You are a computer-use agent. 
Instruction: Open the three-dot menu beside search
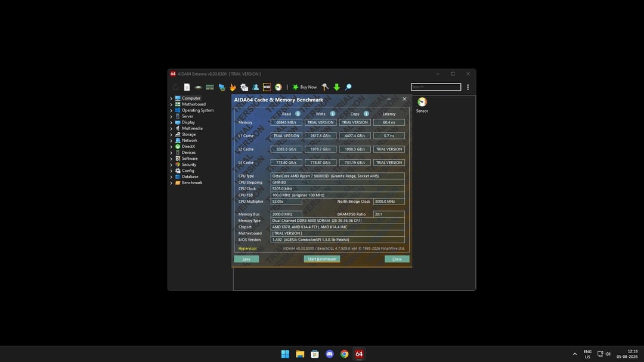pyautogui.click(x=468, y=87)
